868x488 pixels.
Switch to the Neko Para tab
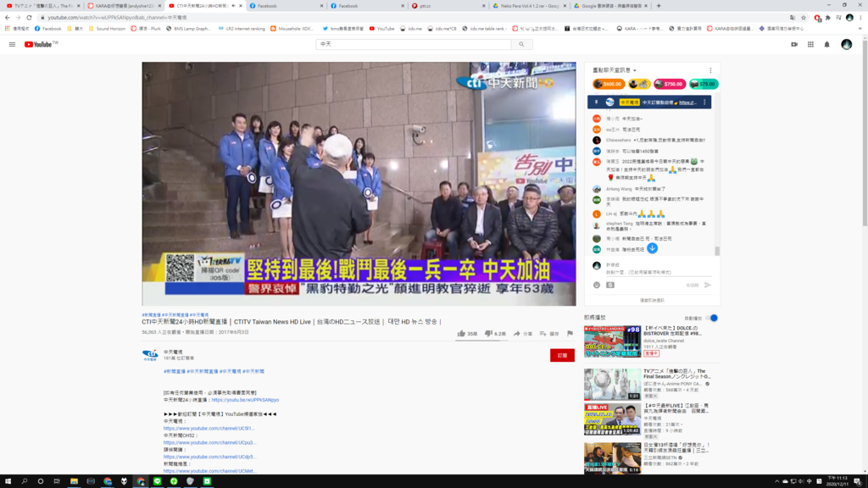tap(529, 6)
